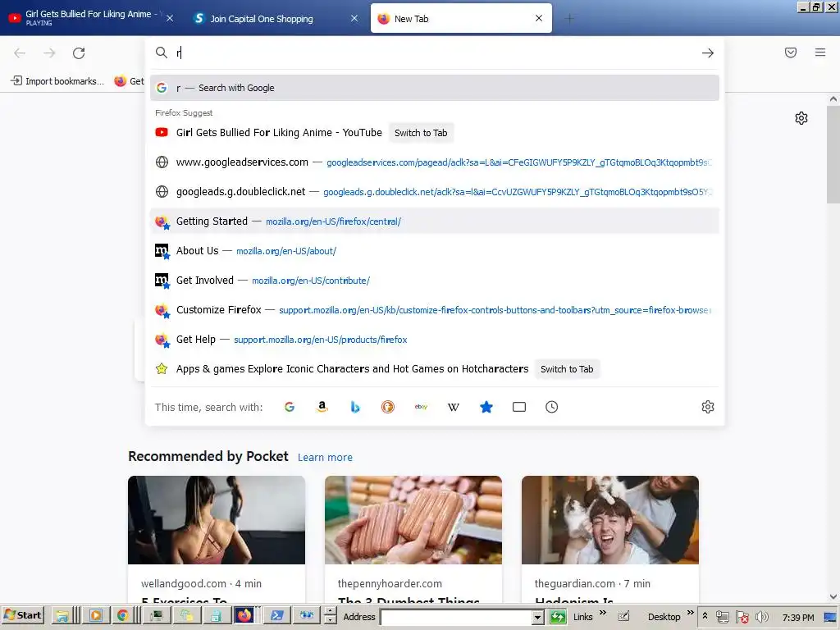The image size is (840, 630).
Task: Open theguardian.com article thumbnail
Action: (x=610, y=520)
